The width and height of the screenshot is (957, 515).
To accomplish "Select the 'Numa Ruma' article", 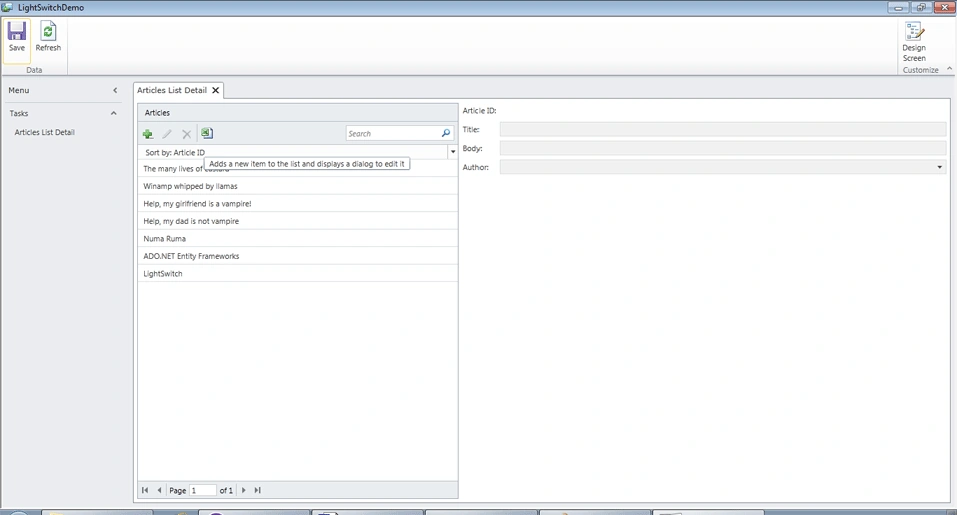I will tap(298, 239).
